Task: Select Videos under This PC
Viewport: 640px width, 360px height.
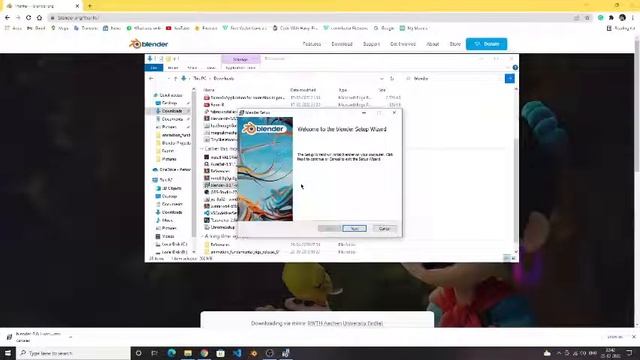Action: [168, 236]
